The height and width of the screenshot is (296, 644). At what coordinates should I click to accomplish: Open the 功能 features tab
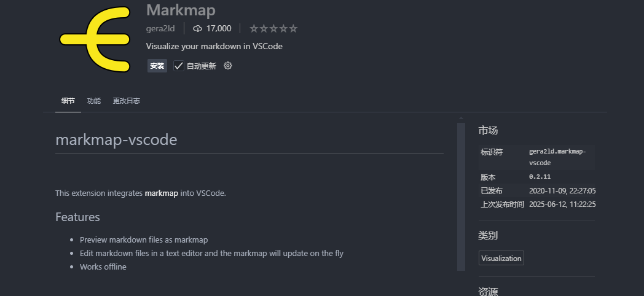[93, 101]
